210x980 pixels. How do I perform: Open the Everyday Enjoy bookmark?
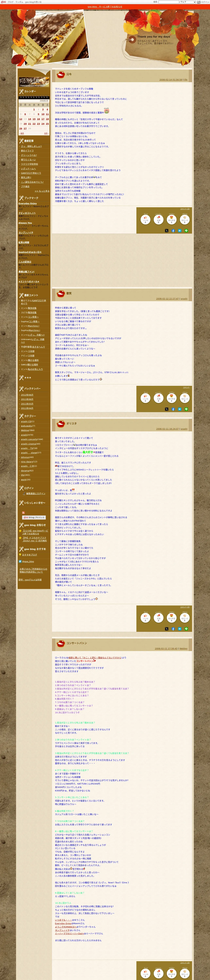[x=28, y=204]
